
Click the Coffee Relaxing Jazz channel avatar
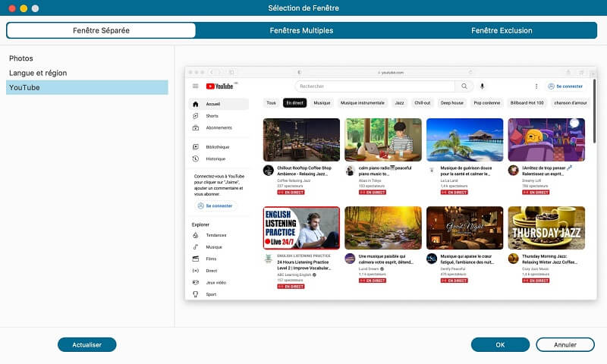click(x=269, y=170)
